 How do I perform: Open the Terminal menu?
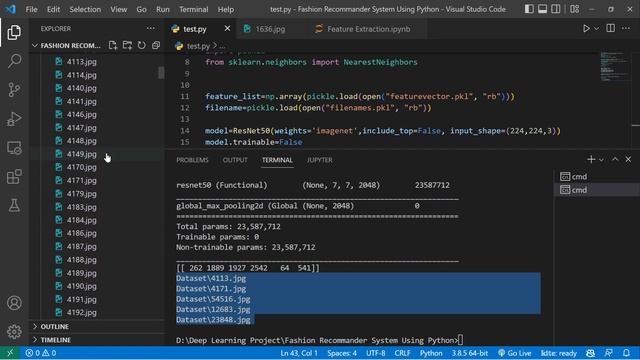click(x=193, y=9)
